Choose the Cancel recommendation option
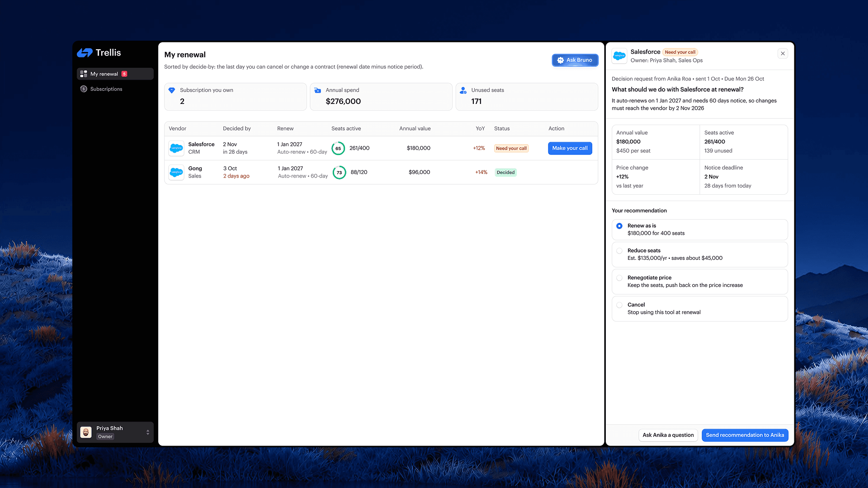 click(700, 309)
